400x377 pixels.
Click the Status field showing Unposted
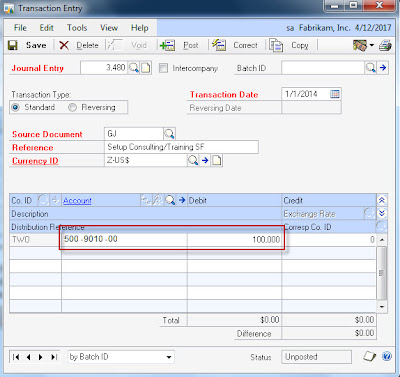point(316,357)
